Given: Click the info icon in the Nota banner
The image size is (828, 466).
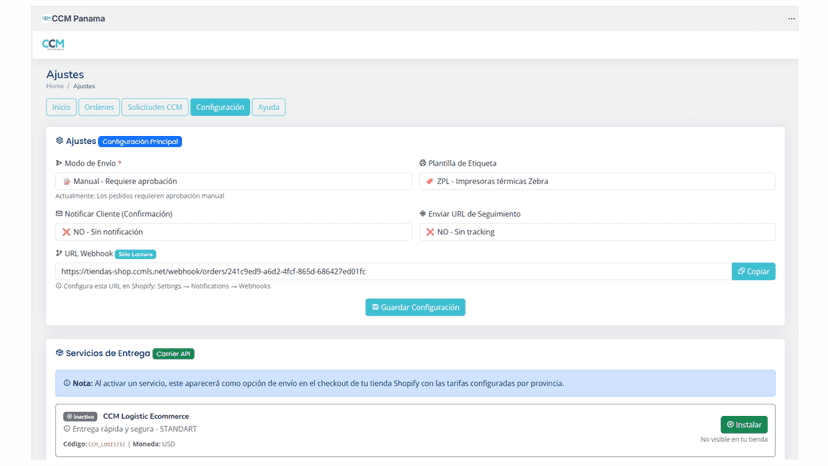Looking at the screenshot, I should (x=67, y=383).
